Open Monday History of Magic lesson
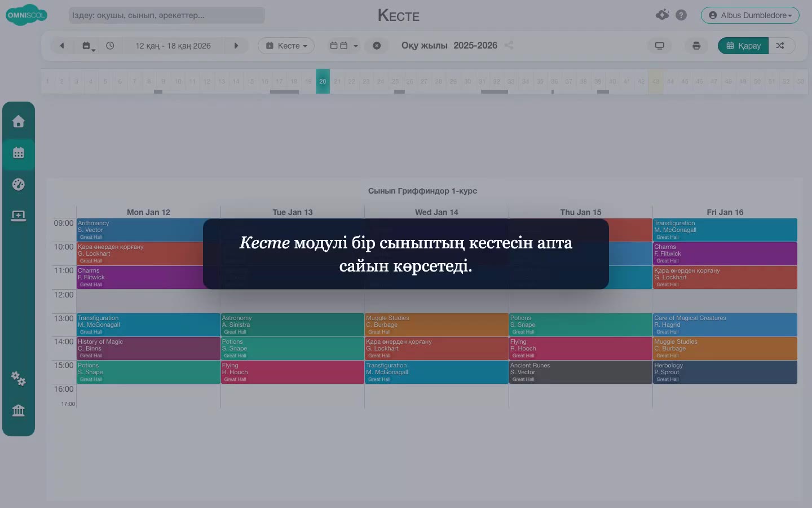The image size is (812, 508). 148,348
